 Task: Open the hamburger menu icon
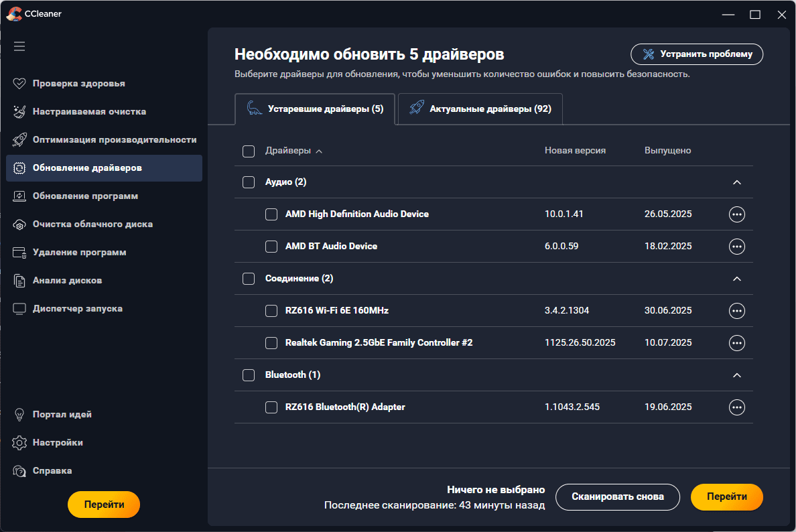pos(19,47)
